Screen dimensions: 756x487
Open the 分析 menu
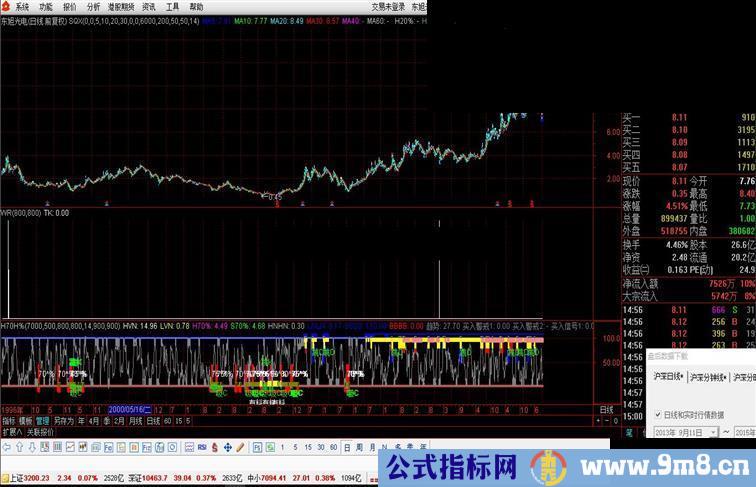point(94,6)
